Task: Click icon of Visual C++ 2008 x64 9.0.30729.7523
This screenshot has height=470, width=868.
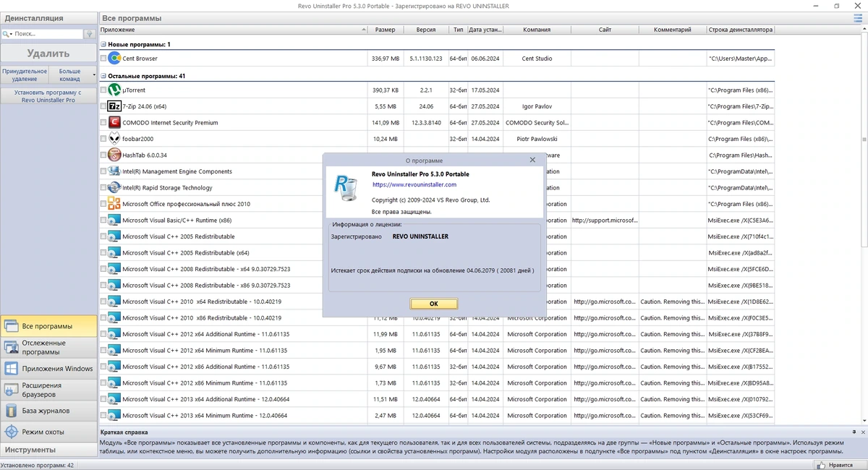Action: tap(114, 269)
